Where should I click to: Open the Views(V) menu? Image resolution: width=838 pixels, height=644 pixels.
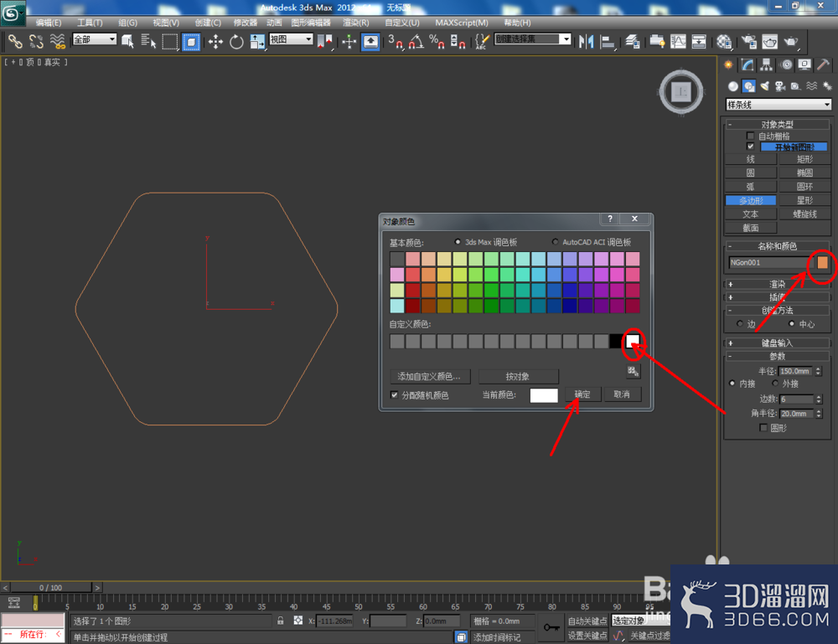click(166, 23)
